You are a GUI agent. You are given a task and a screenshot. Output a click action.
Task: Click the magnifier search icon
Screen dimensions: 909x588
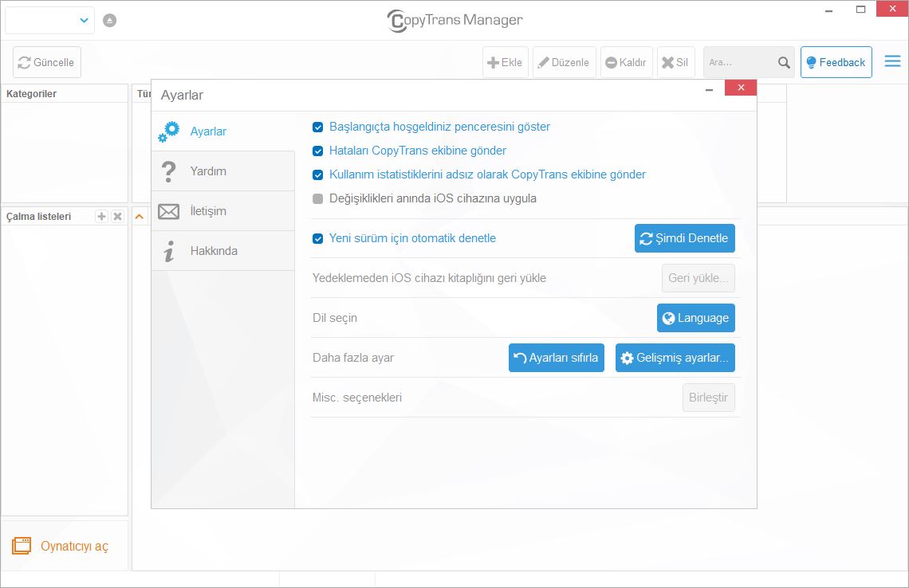[784, 62]
